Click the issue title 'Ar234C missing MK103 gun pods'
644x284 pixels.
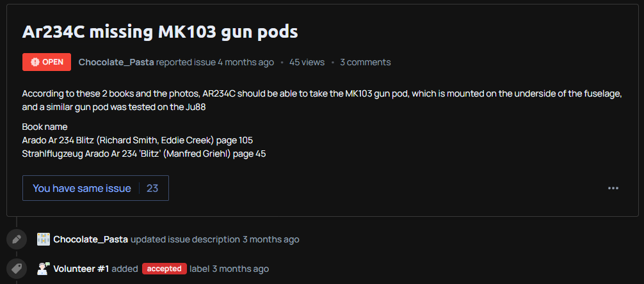pyautogui.click(x=160, y=31)
